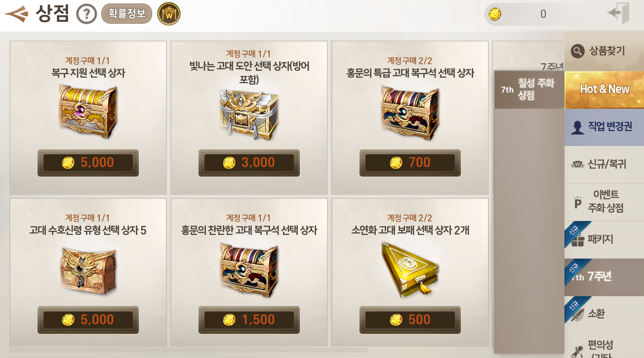Buy 홍문의 찬란한 복구석 상자 for 1,500
Image resolution: width=644 pixels, height=358 pixels.
click(x=249, y=320)
